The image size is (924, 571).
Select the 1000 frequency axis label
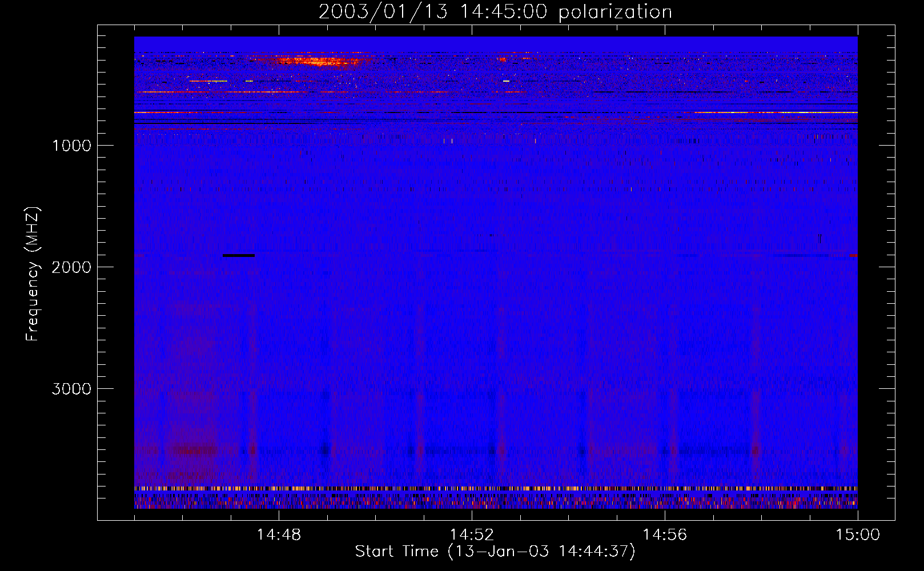point(71,146)
